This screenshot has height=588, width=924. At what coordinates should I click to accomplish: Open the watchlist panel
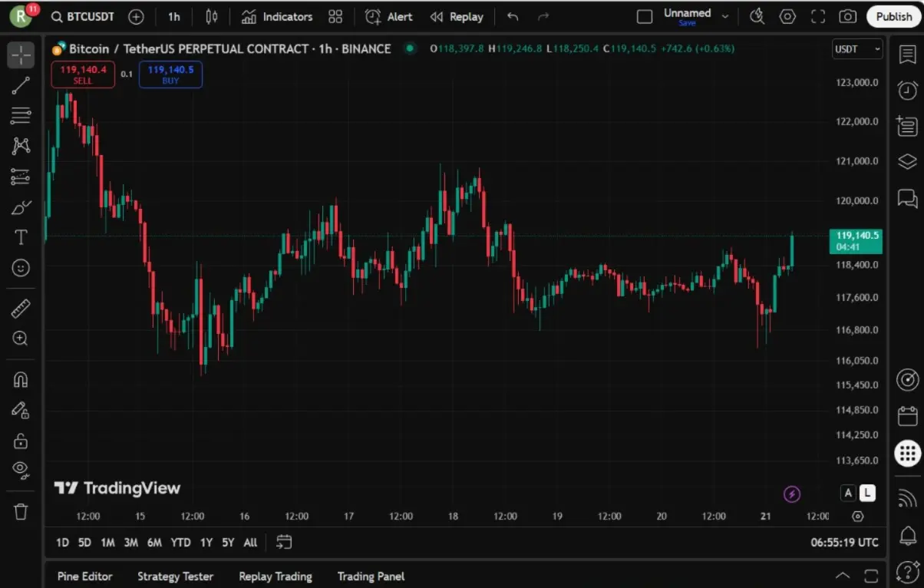[907, 55]
